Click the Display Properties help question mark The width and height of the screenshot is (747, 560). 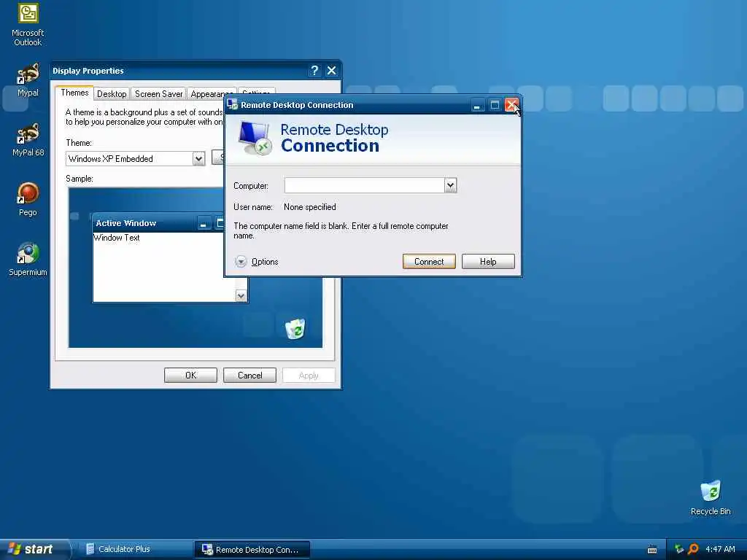[314, 71]
